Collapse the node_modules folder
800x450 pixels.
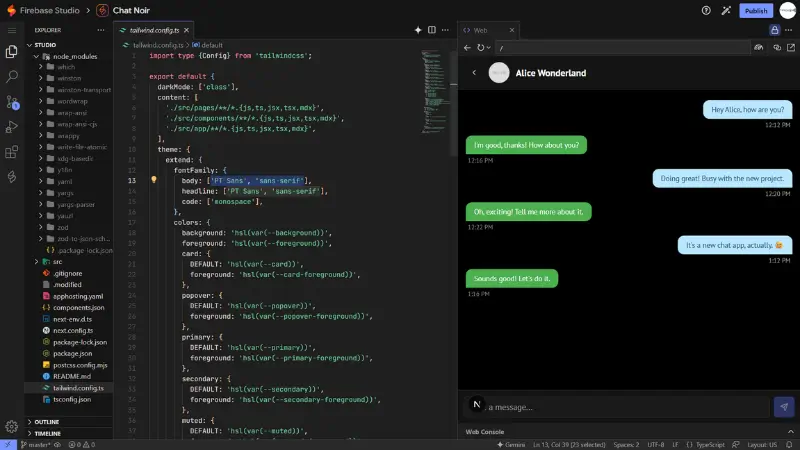click(x=36, y=56)
